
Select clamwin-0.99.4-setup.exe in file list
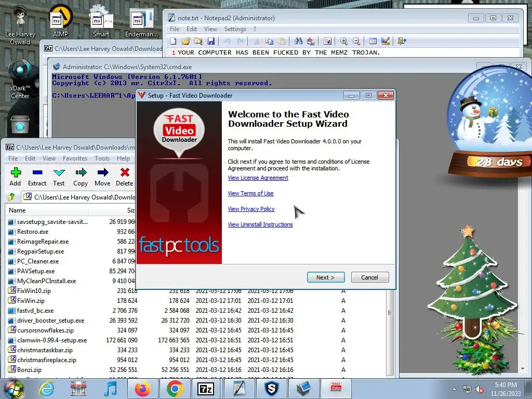point(52,340)
